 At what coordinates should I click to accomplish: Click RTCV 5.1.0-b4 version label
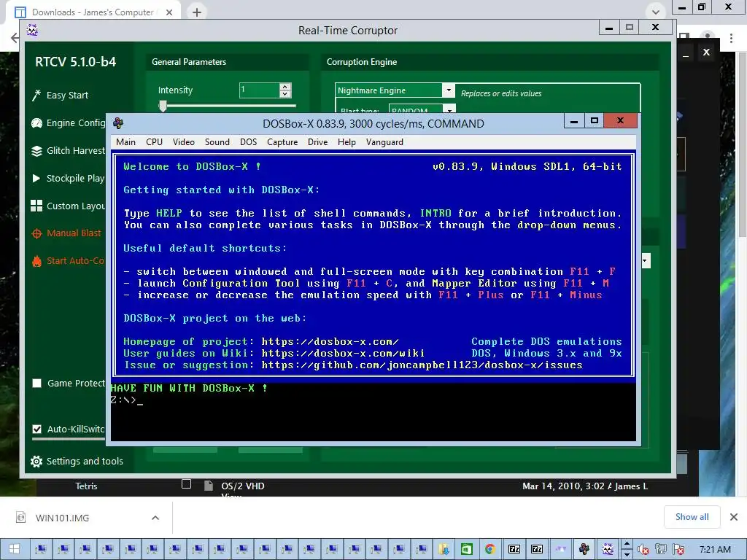tap(75, 62)
